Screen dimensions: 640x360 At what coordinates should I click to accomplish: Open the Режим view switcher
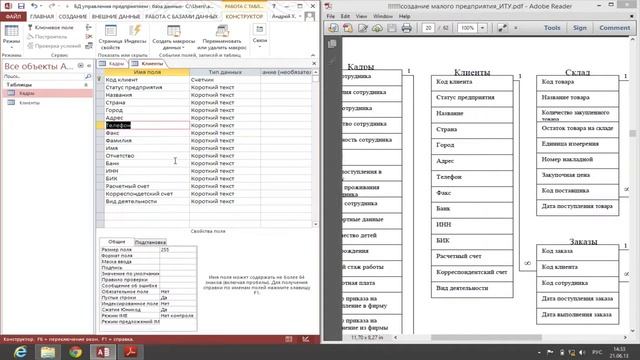pyautogui.click(x=11, y=38)
